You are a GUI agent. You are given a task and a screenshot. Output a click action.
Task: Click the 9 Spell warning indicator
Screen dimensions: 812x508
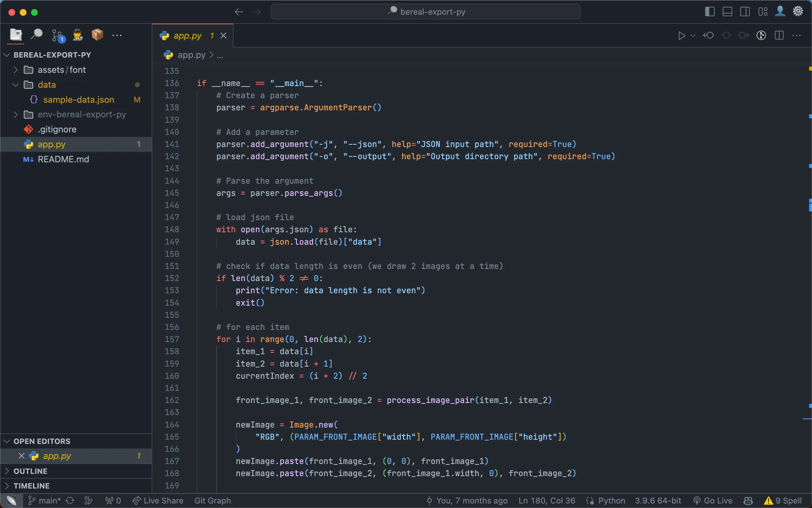(783, 501)
